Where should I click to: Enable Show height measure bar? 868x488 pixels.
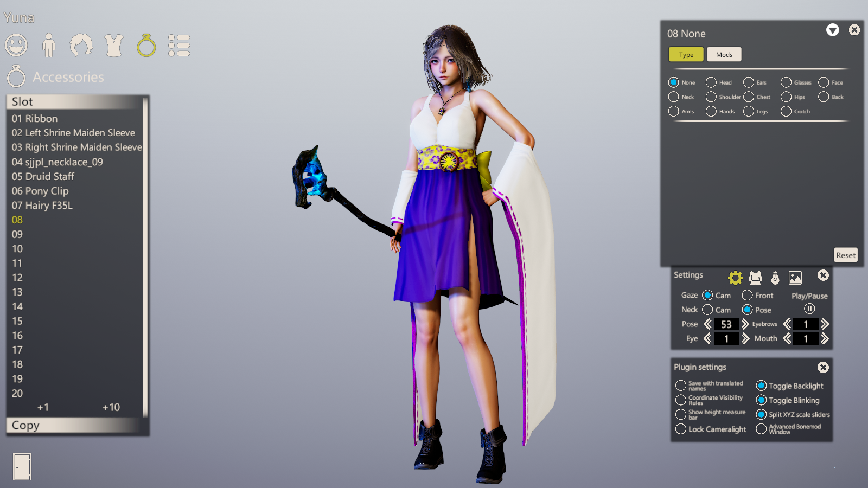click(x=681, y=414)
